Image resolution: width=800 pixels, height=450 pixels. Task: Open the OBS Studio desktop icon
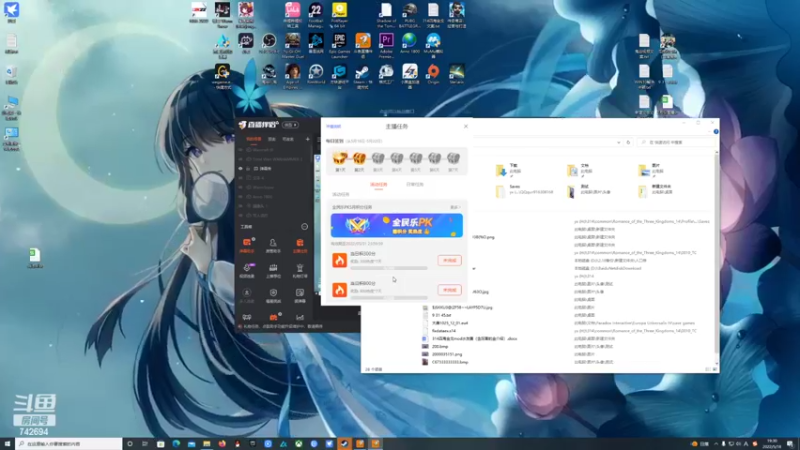point(269,43)
